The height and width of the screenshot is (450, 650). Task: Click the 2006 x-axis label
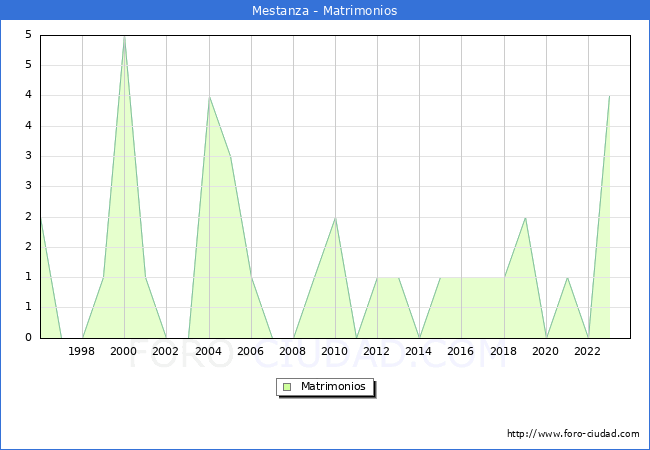250,351
